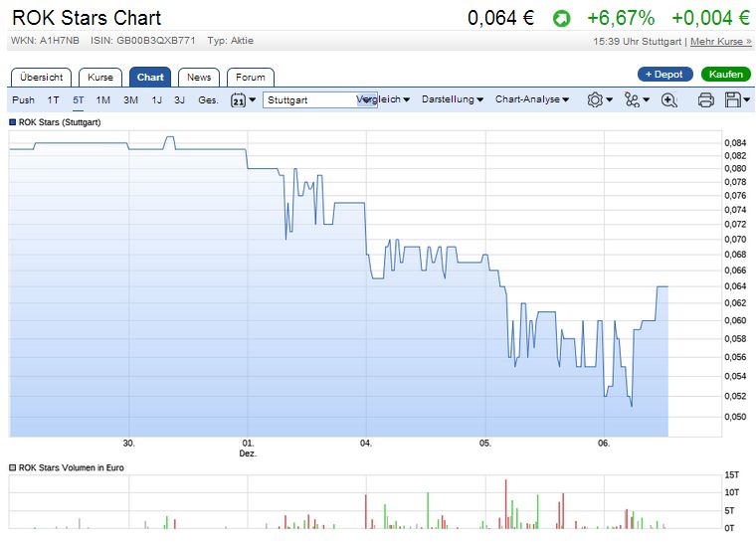Click the 15:39 Uhr Stuttgart timestamp
This screenshot has height=544, width=756.
[638, 42]
